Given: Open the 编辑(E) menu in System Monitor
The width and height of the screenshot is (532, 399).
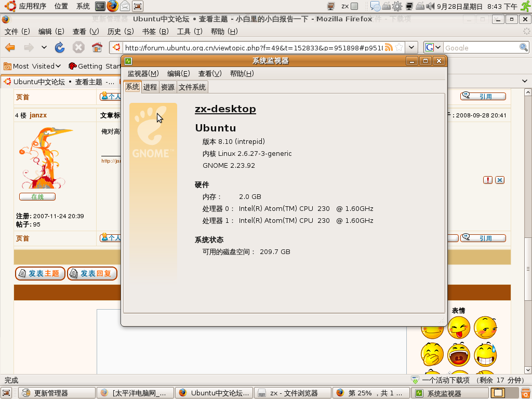Looking at the screenshot, I should pos(179,74).
